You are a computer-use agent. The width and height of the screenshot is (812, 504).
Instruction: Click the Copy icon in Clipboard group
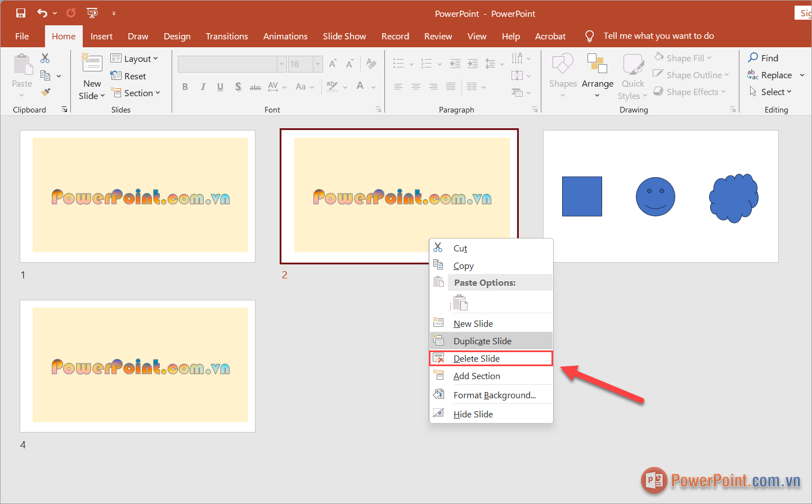46,75
